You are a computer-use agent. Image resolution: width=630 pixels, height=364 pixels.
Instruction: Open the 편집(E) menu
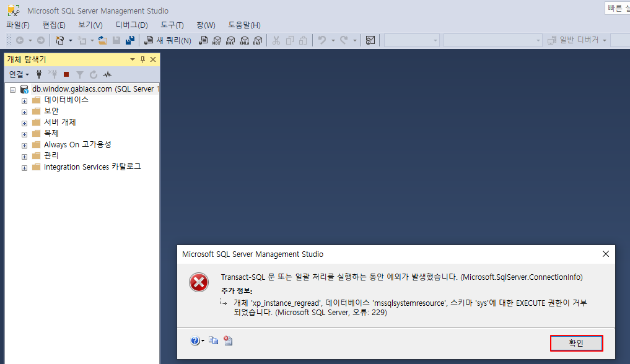pos(54,25)
